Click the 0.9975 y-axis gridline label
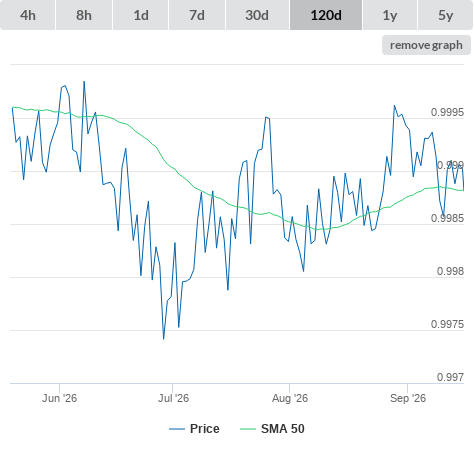474x455 pixels. 447,324
